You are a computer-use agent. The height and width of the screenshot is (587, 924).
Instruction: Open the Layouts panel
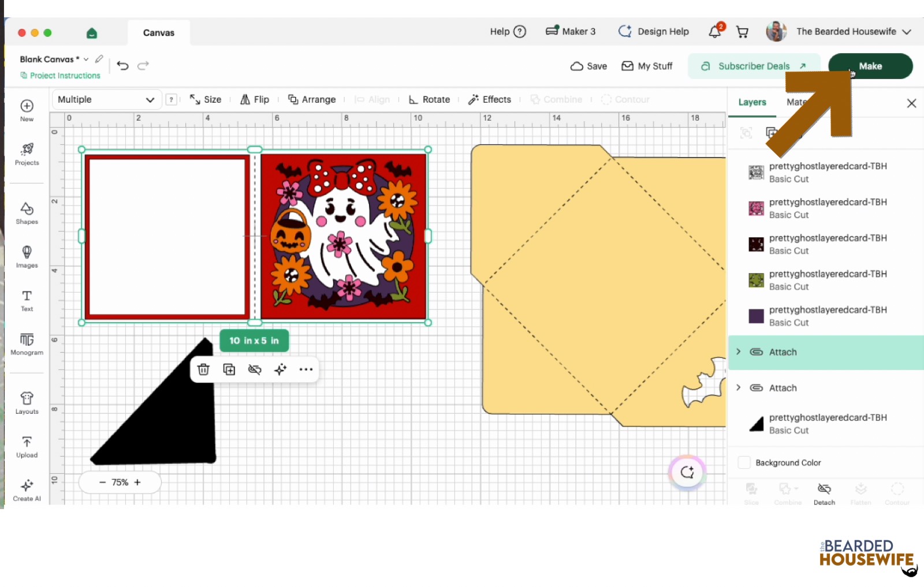[27, 403]
